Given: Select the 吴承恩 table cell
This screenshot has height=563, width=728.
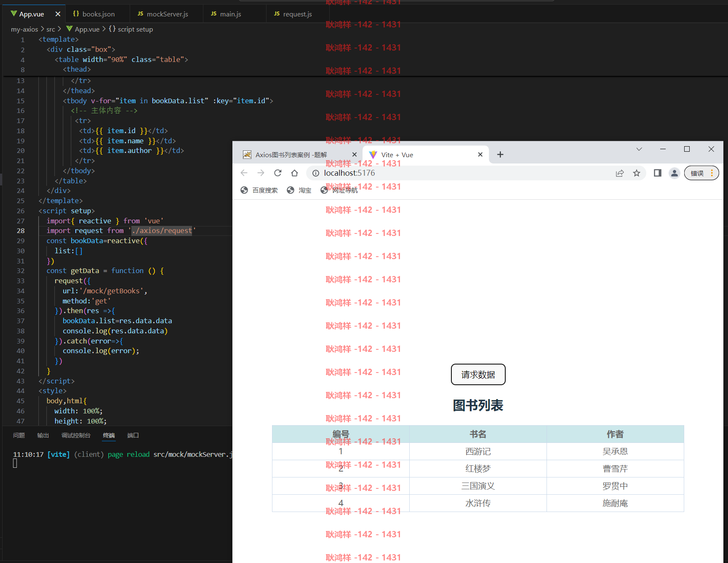Looking at the screenshot, I should point(615,451).
